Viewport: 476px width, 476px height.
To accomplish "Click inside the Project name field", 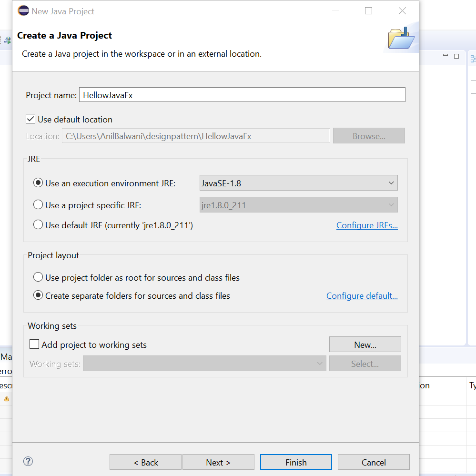I will coord(238,94).
